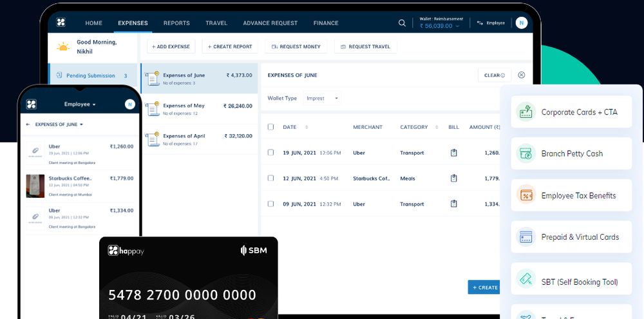Image resolution: width=644 pixels, height=319 pixels.
Task: Click the Employee role switch arrows icon
Action: coord(480,23)
